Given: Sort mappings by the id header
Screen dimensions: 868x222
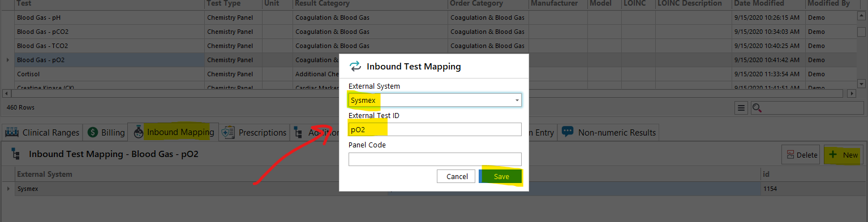Looking at the screenshot, I should tap(813, 174).
